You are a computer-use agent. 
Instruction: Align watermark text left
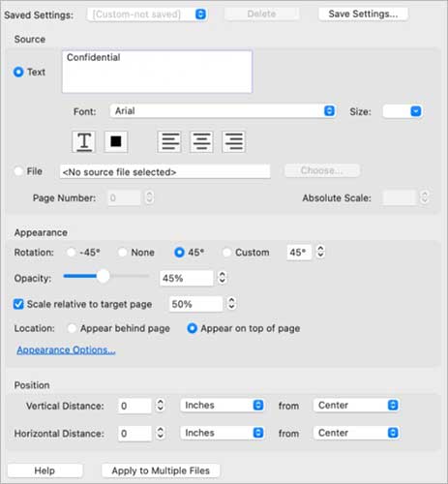pyautogui.click(x=169, y=141)
